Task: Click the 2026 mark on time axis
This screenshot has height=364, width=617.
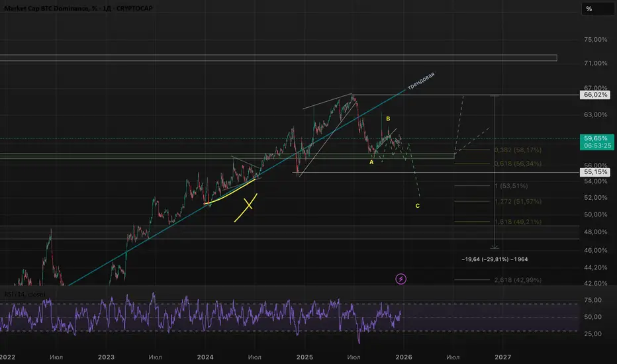Action: pos(404,356)
